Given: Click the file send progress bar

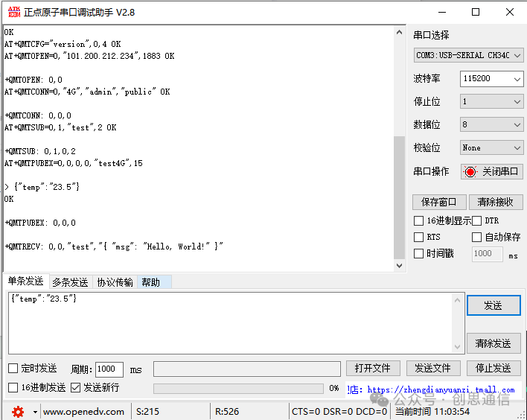Looking at the screenshot, I should [x=239, y=389].
